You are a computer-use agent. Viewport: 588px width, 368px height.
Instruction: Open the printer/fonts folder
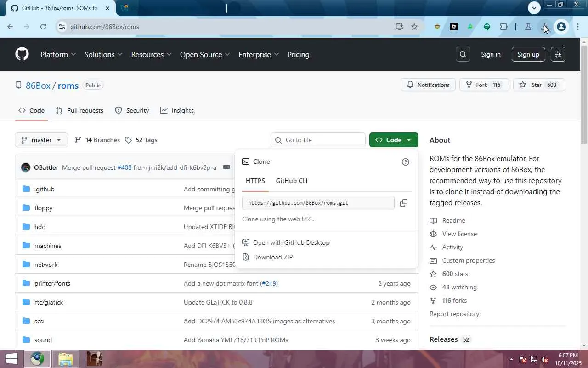coord(52,283)
